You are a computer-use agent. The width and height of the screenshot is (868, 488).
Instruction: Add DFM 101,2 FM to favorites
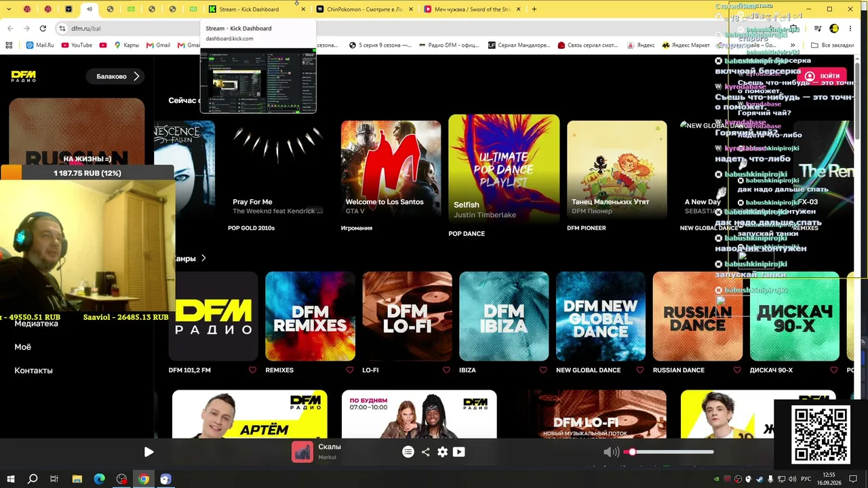click(253, 370)
